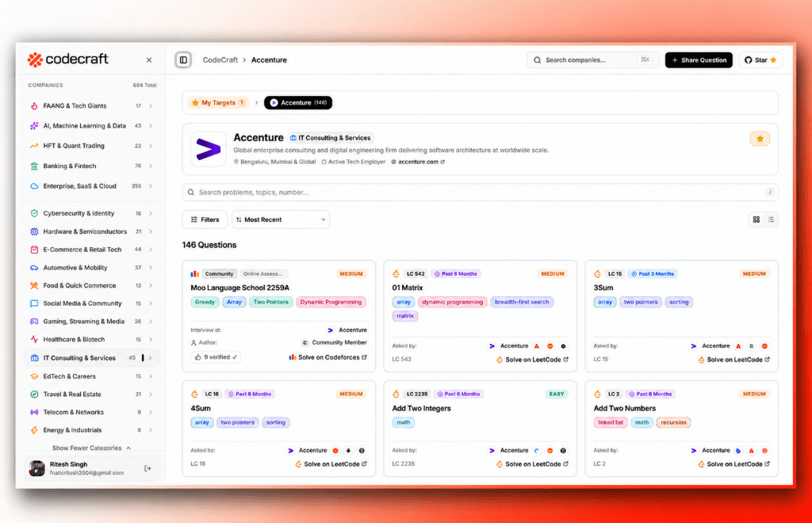This screenshot has width=812, height=523.
Task: Click the Healthcare & Biotech pulse icon
Action: coord(34,339)
